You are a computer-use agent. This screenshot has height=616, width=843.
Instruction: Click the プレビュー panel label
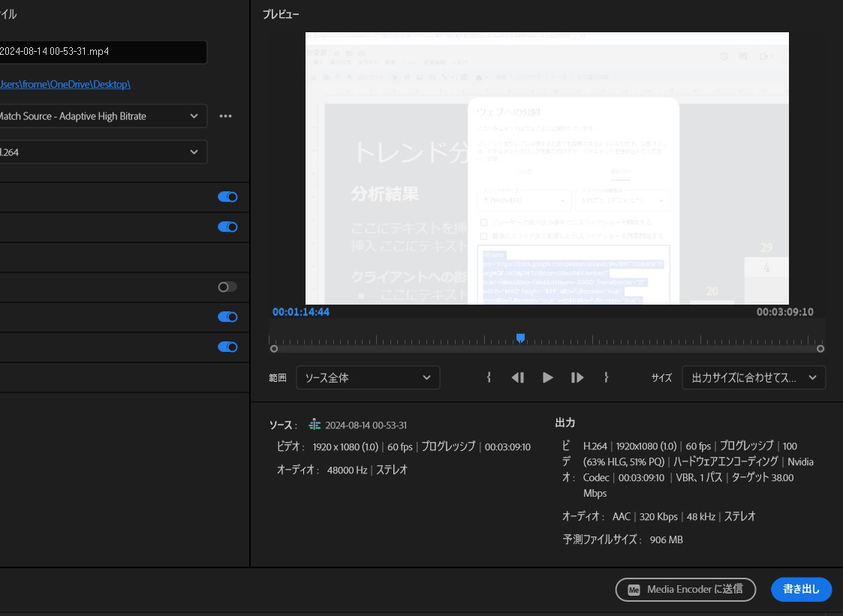click(282, 14)
